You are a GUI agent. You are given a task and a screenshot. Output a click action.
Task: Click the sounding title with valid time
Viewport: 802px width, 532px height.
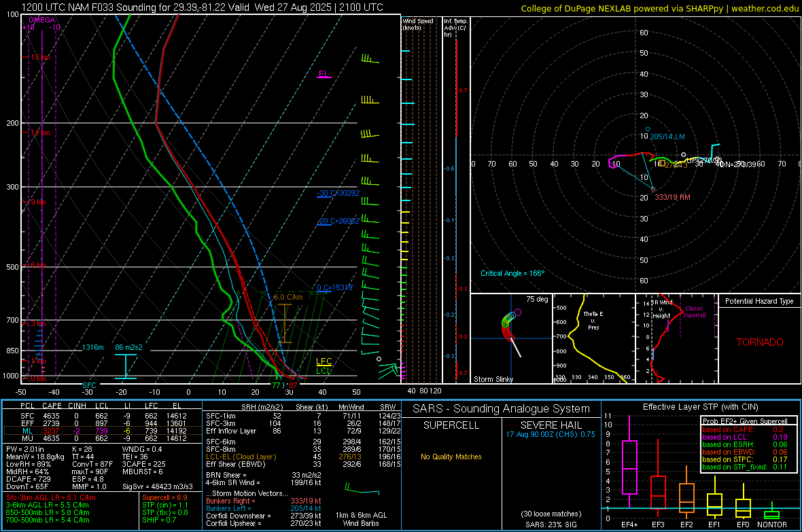point(202,7)
